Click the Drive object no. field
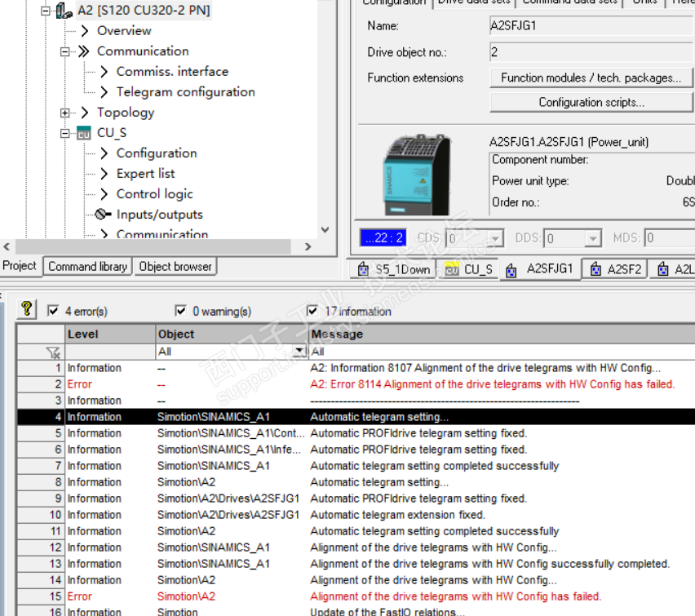Viewport: 695px width, 616px height. (x=591, y=52)
